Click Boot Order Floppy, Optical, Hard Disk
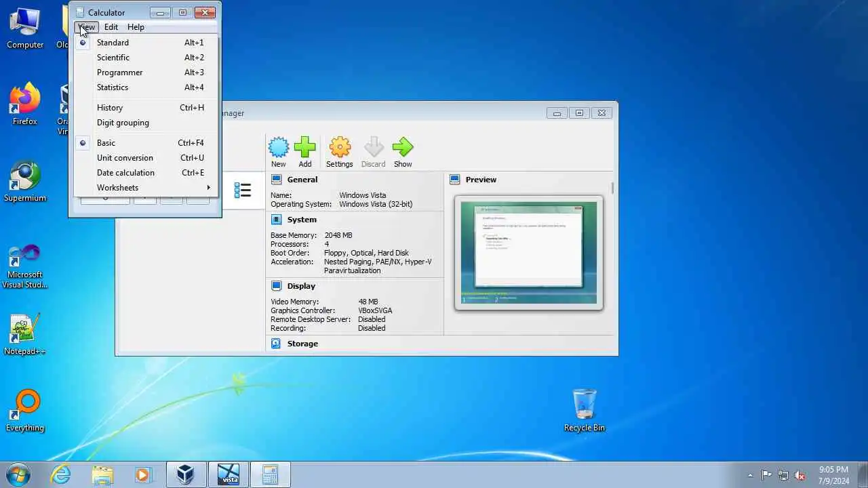Screen dimensions: 868x488 pos(366,253)
